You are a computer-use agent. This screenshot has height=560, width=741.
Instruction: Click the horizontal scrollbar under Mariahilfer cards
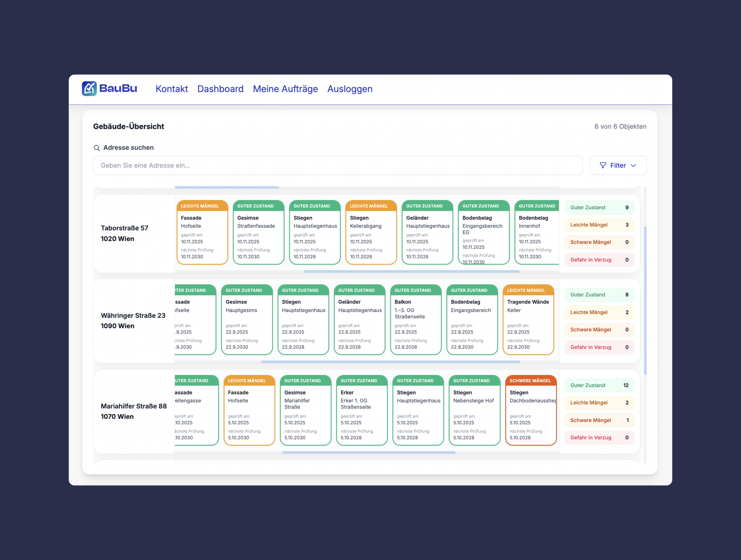(369, 452)
